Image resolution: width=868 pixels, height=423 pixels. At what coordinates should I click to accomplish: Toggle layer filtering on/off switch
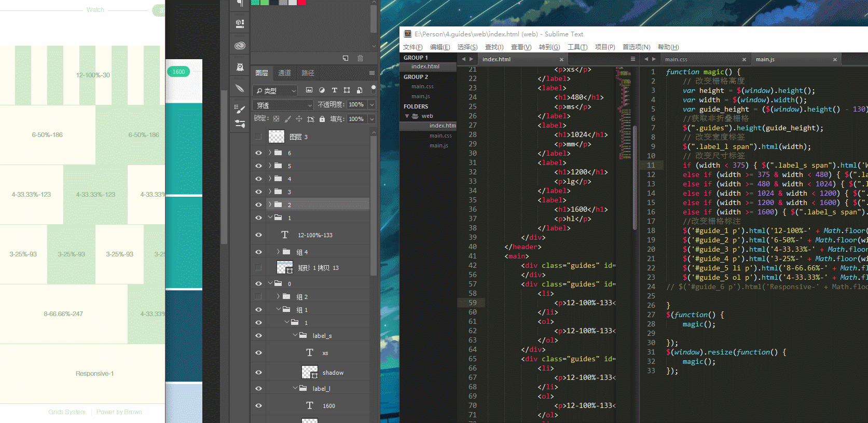[x=373, y=89]
